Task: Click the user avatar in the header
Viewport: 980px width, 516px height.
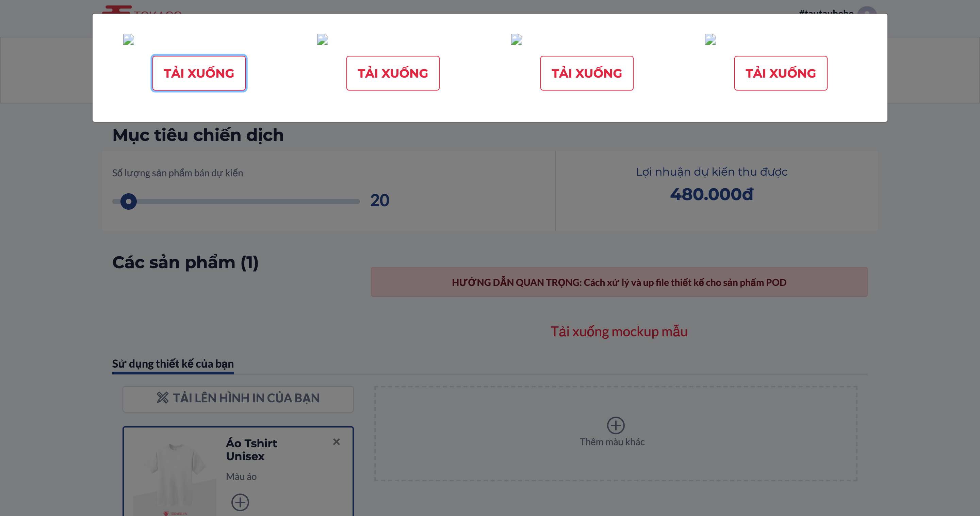Action: [x=867, y=10]
